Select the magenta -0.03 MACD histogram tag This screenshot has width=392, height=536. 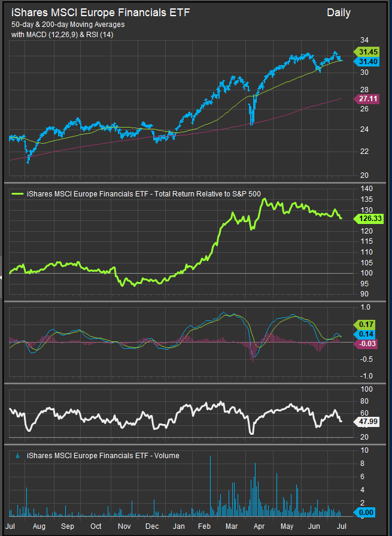tap(366, 344)
